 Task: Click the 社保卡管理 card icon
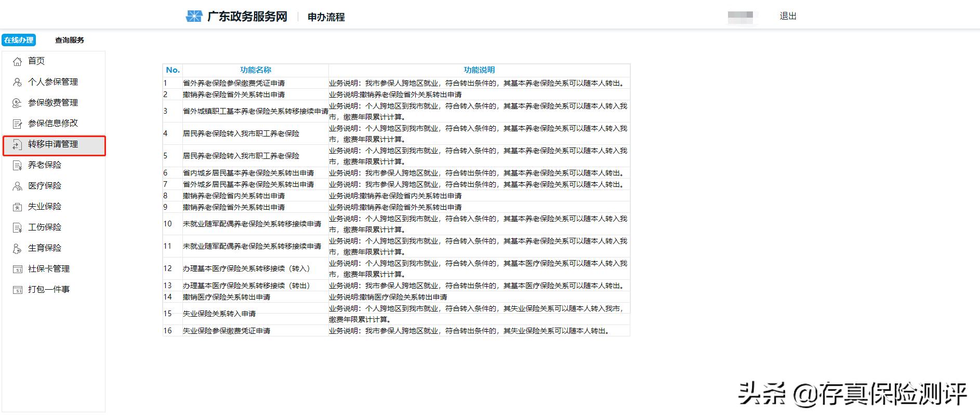tap(17, 269)
